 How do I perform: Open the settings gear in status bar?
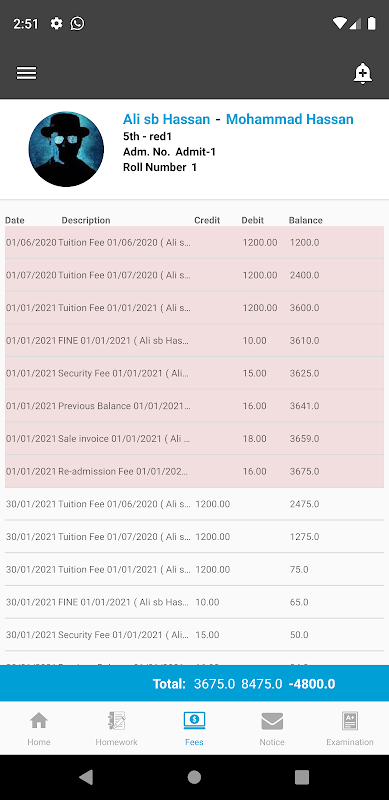(x=56, y=23)
